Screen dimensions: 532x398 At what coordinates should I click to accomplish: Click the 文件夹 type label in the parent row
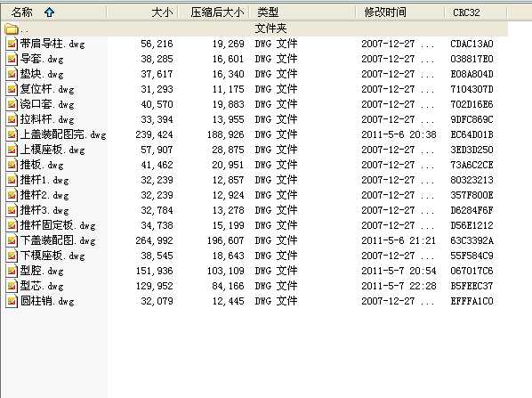pos(270,28)
